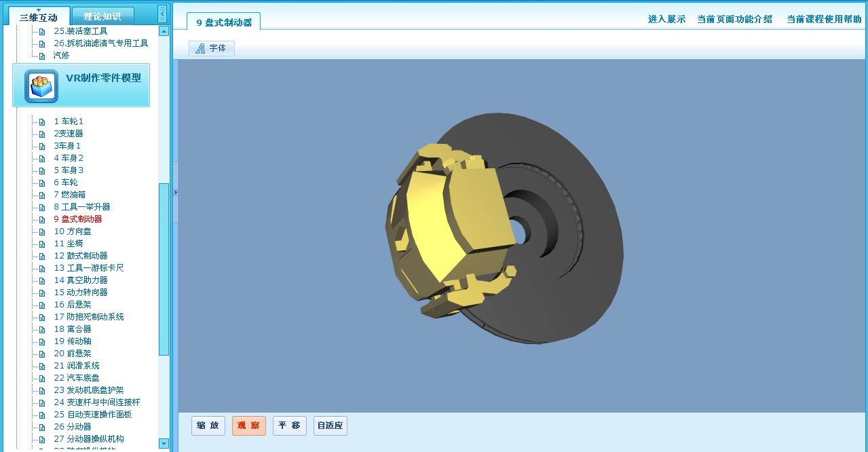Click the 自适应 fit view button
868x452 pixels.
[331, 426]
